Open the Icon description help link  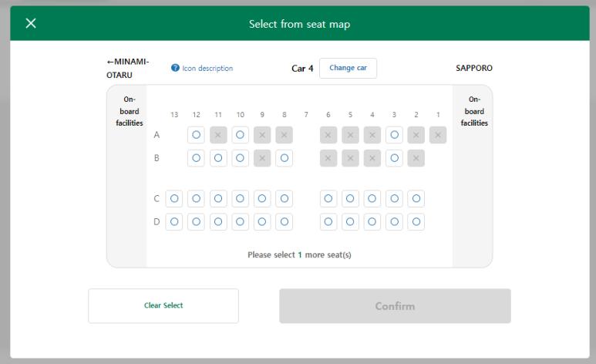click(207, 68)
